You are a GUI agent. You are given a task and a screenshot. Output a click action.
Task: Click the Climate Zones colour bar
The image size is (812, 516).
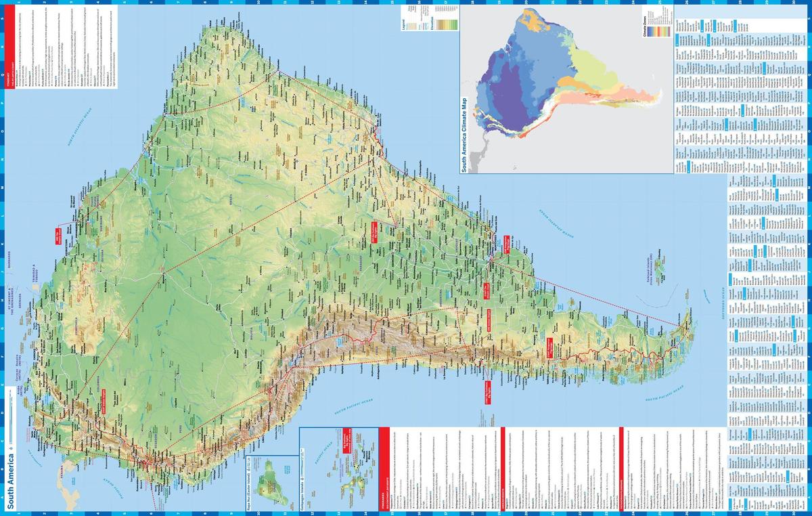pyautogui.click(x=659, y=31)
